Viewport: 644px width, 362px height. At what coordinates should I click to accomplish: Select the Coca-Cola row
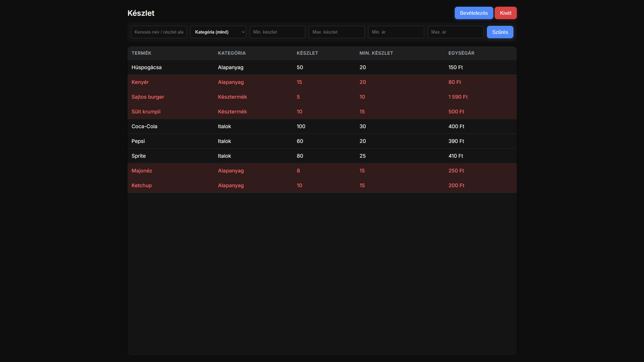321,126
